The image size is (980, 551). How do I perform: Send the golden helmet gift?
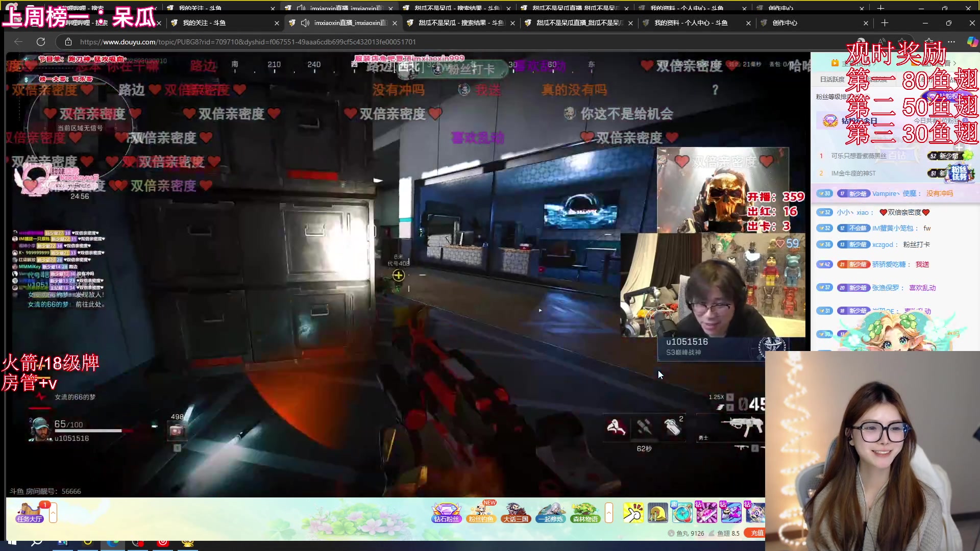[x=657, y=513]
